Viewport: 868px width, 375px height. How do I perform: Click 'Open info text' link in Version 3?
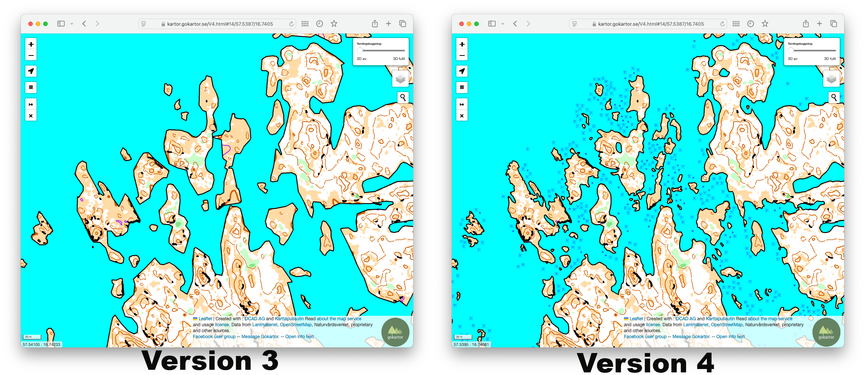click(300, 337)
